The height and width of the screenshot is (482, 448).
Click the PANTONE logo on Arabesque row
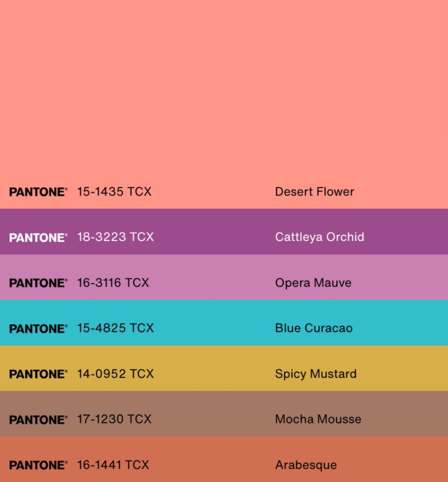[38, 465]
